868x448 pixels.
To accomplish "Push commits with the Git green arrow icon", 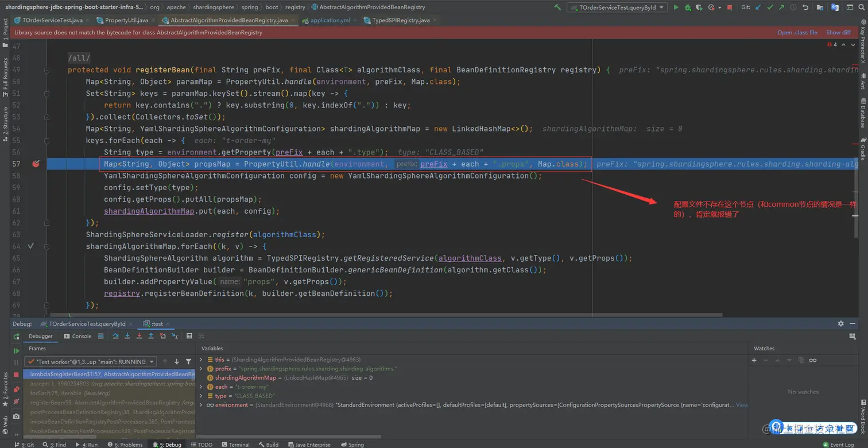I will pyautogui.click(x=782, y=7).
